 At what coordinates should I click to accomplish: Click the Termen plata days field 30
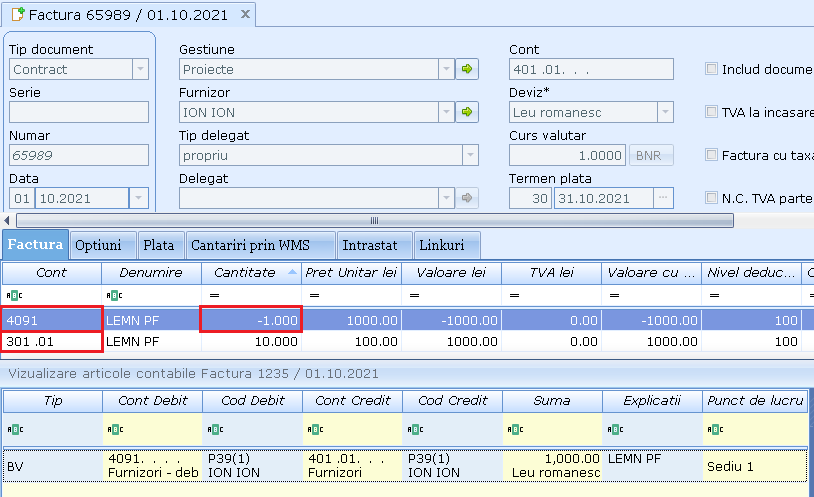pyautogui.click(x=530, y=198)
